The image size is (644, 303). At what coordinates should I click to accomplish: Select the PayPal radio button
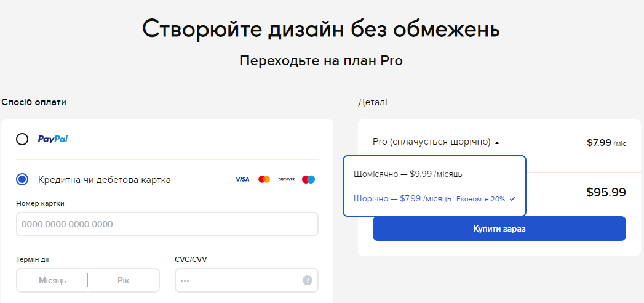[x=22, y=139]
